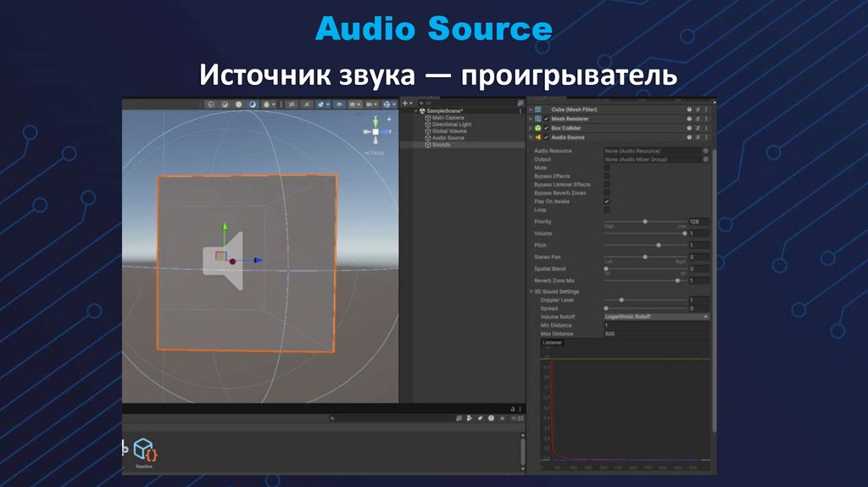Open presets for Box Collider component

[x=698, y=128]
